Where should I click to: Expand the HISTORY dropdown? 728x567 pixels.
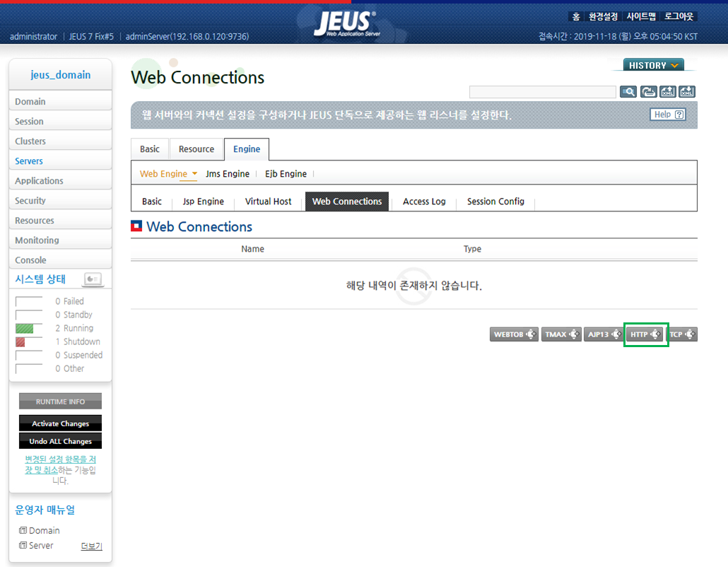653,65
